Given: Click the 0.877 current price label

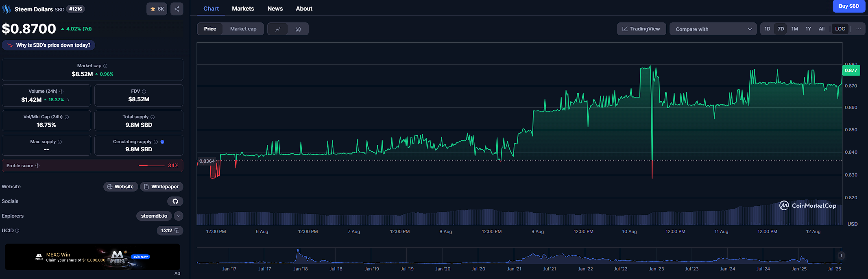Looking at the screenshot, I should click(x=851, y=70).
